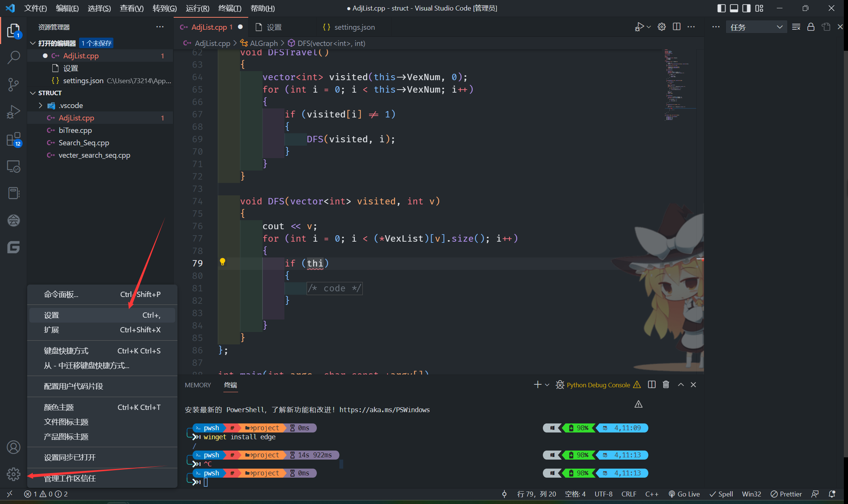Open the Search view in activity bar
848x504 pixels.
(14, 58)
